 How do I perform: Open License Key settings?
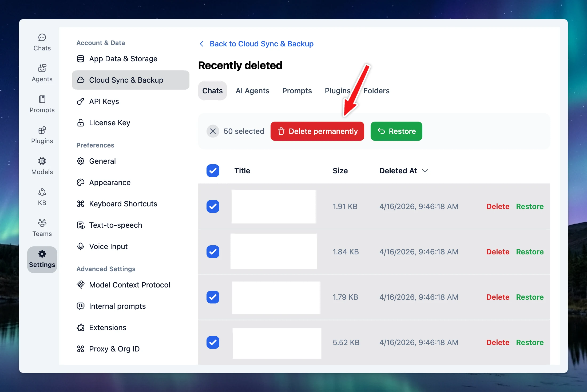(x=130, y=123)
